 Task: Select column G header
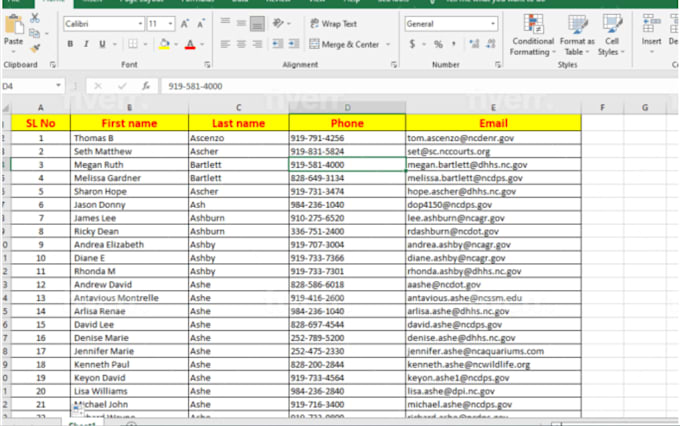645,108
